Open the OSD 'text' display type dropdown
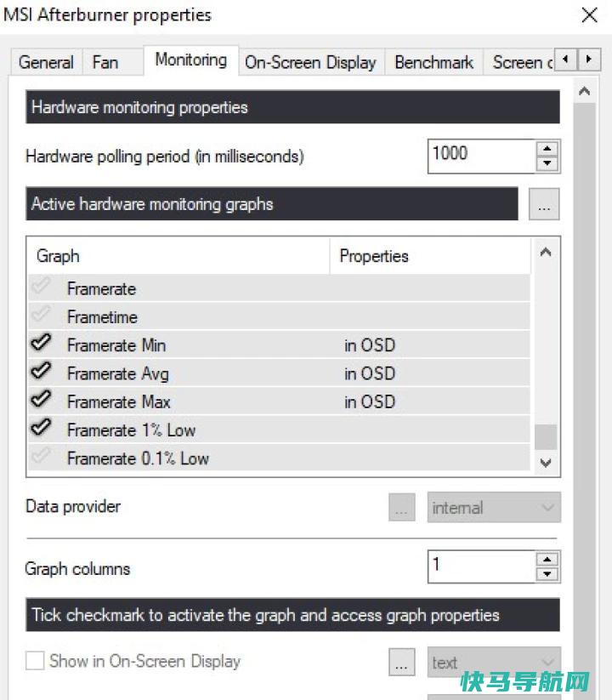This screenshot has width=612, height=700. click(x=494, y=662)
